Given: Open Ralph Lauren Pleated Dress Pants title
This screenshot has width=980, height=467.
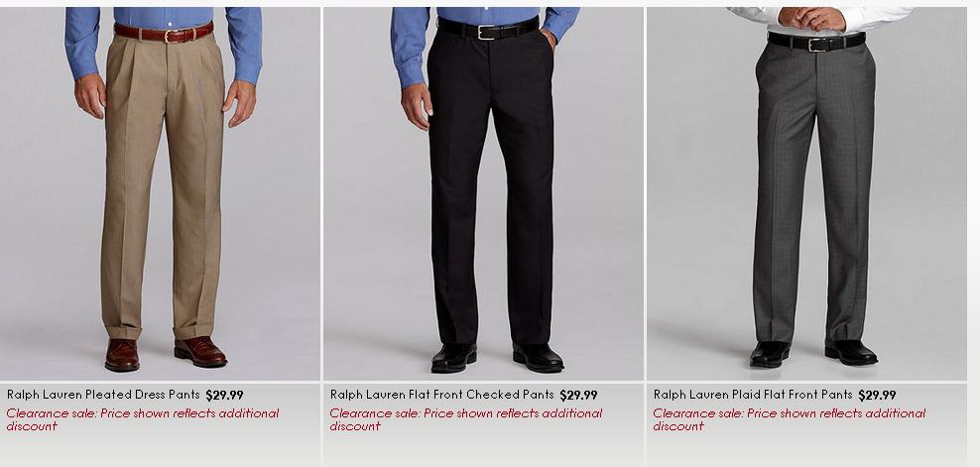Looking at the screenshot, I should (x=103, y=395).
